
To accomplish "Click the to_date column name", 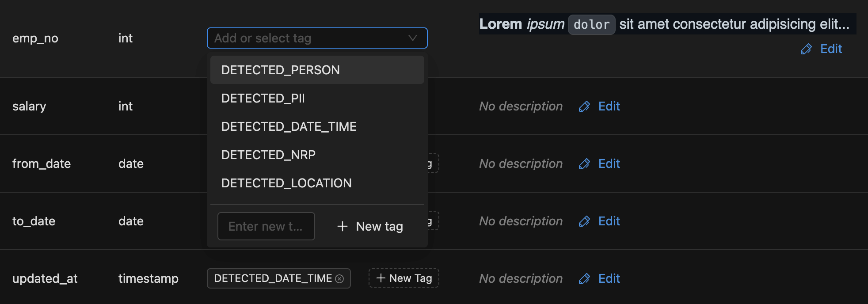I will pyautogui.click(x=34, y=221).
